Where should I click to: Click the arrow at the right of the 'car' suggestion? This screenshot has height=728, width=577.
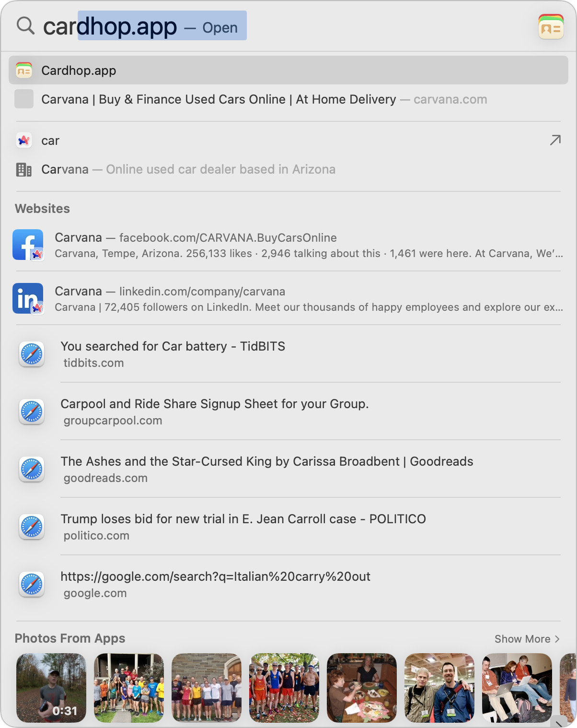pos(555,140)
